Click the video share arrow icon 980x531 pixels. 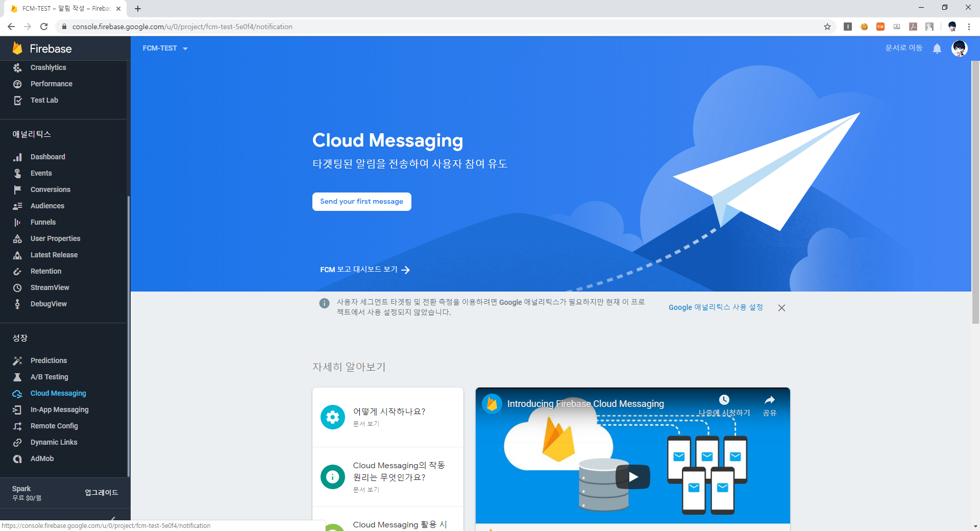coord(770,399)
